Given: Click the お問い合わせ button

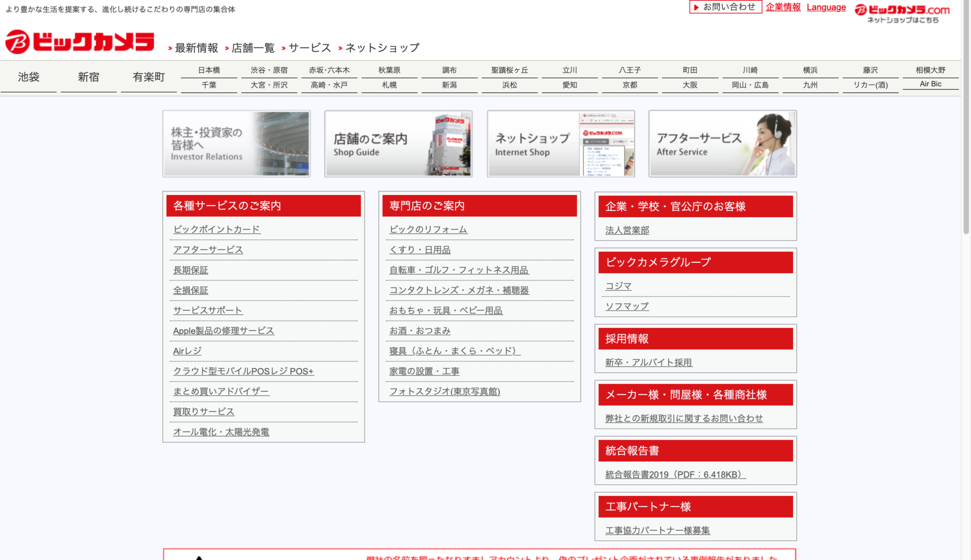Looking at the screenshot, I should click(725, 7).
